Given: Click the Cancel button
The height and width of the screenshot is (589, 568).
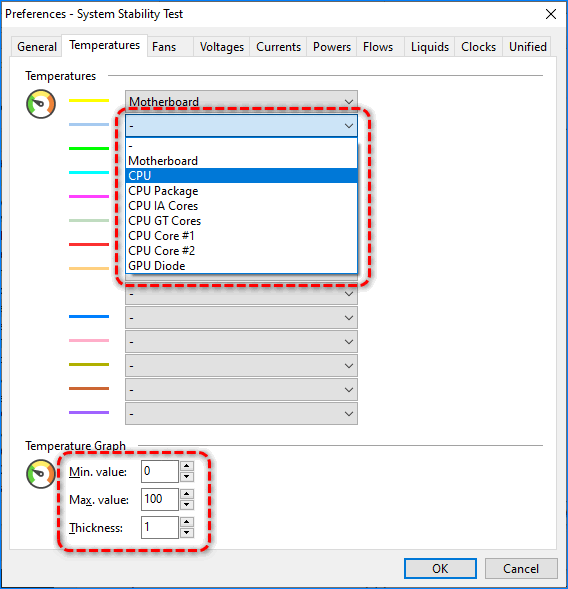Looking at the screenshot, I should (x=521, y=569).
